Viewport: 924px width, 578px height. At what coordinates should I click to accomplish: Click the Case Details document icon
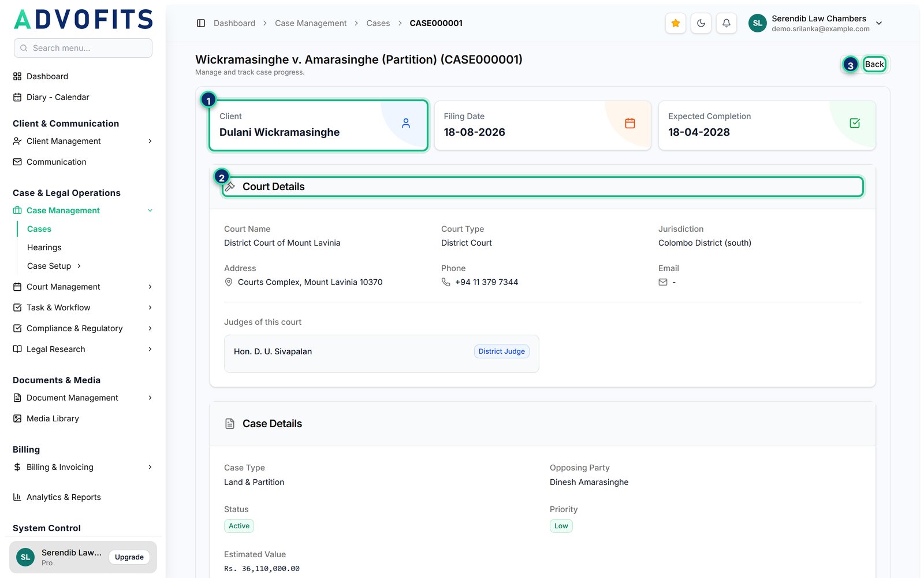click(230, 424)
